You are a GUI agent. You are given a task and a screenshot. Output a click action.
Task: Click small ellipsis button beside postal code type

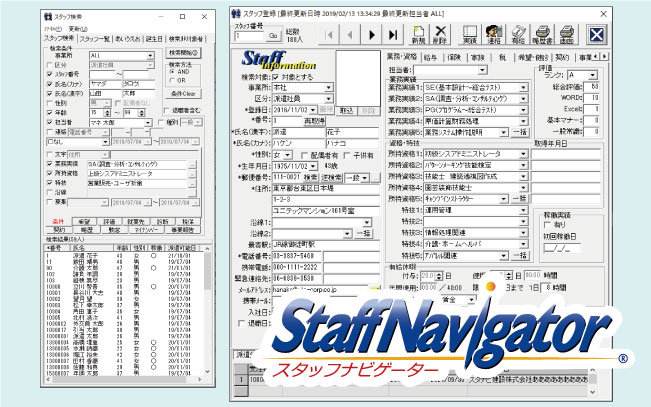coord(375,178)
